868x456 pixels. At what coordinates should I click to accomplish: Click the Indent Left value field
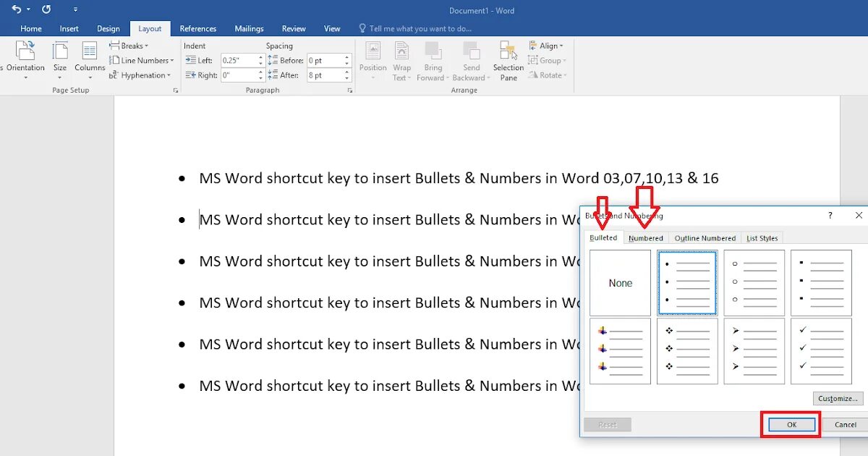point(239,61)
